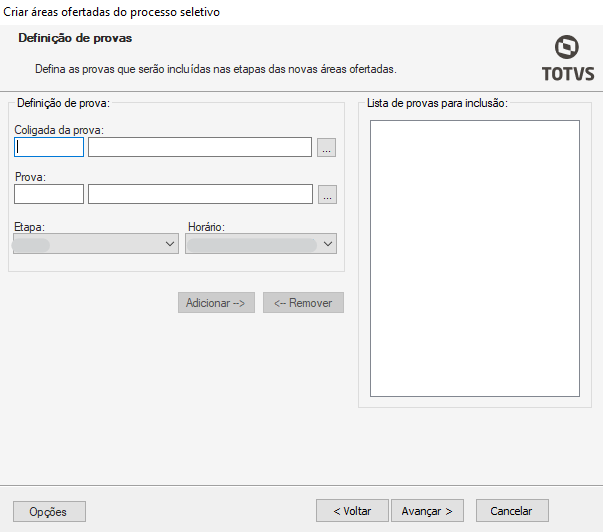This screenshot has height=532, width=603.
Task: Proceed with the Avançar > button
Action: (x=427, y=511)
